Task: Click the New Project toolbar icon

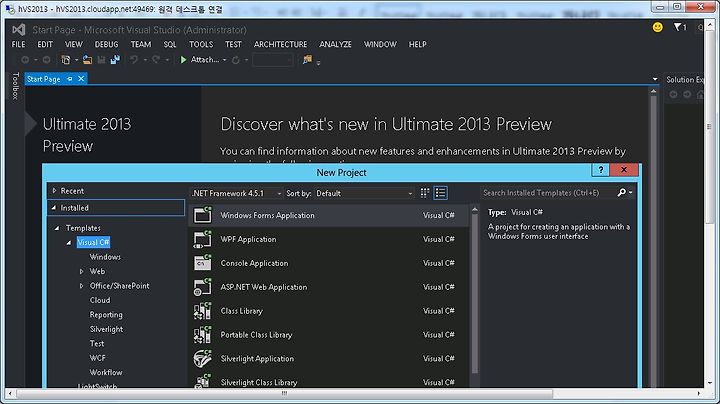Action: coord(66,60)
